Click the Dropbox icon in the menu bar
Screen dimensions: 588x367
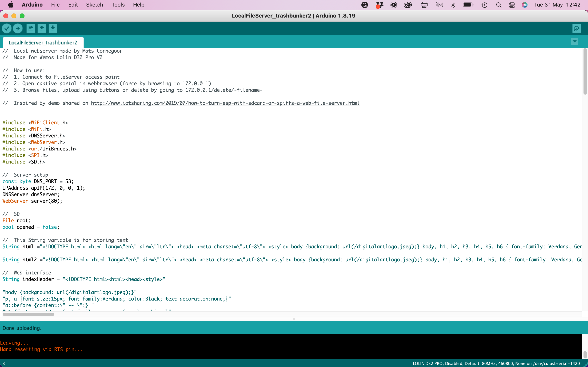pos(379,5)
